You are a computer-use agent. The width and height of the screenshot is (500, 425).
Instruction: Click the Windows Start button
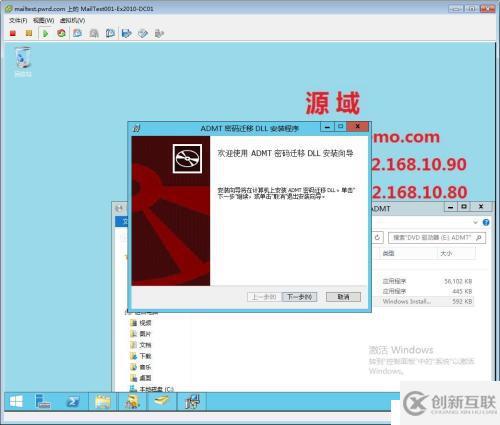pyautogui.click(x=16, y=401)
